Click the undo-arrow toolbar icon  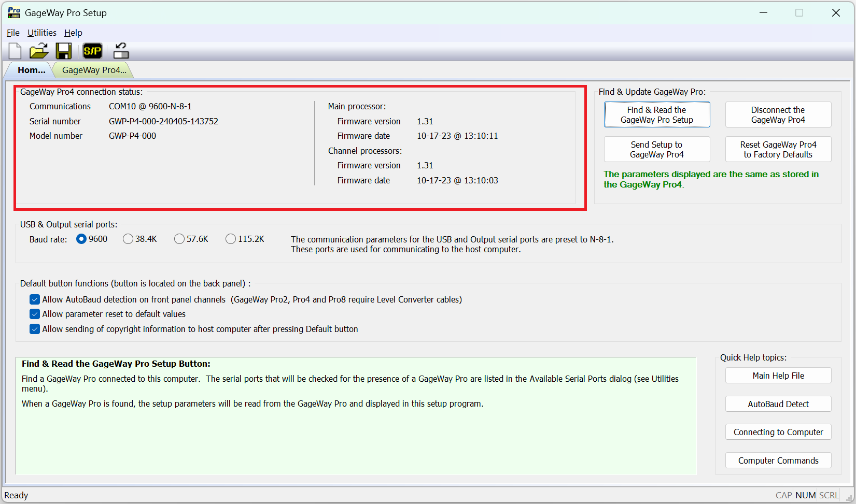click(121, 51)
